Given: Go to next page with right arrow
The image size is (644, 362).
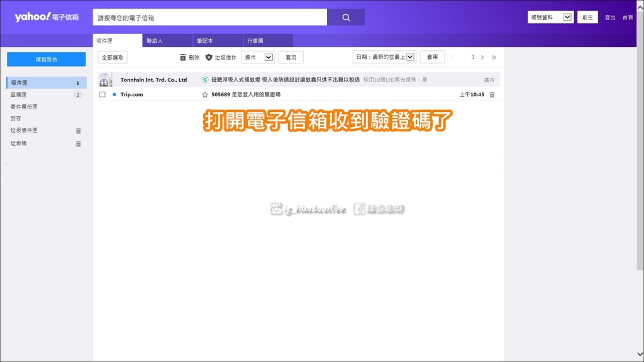Looking at the screenshot, I should point(482,57).
